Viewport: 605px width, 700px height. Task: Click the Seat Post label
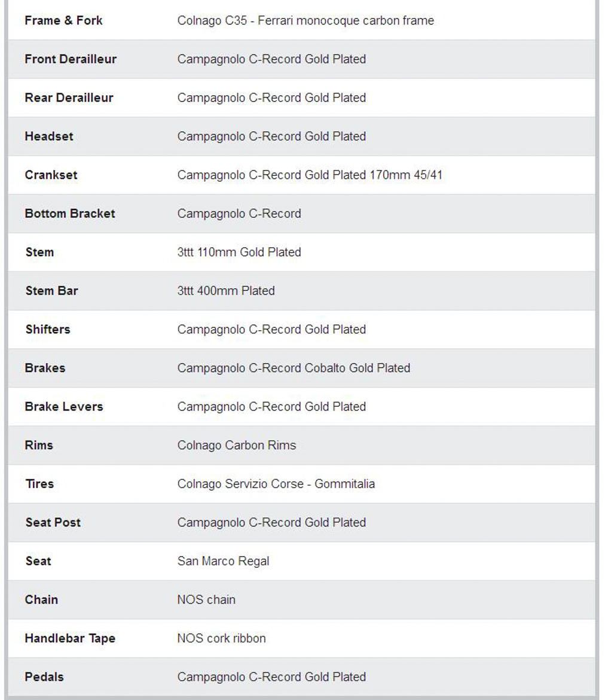(x=53, y=522)
